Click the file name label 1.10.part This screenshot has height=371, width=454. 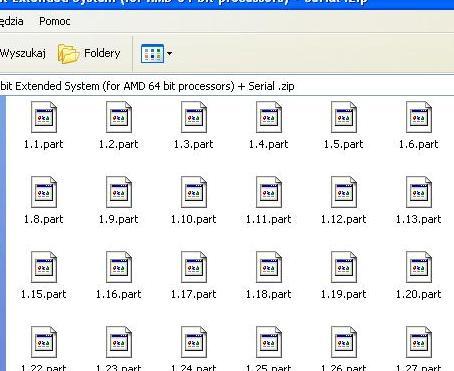tap(194, 219)
